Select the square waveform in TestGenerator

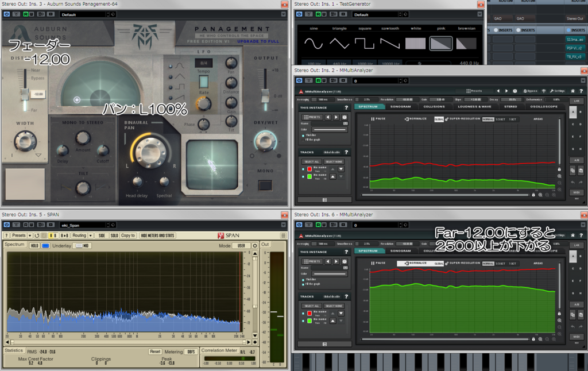click(365, 44)
